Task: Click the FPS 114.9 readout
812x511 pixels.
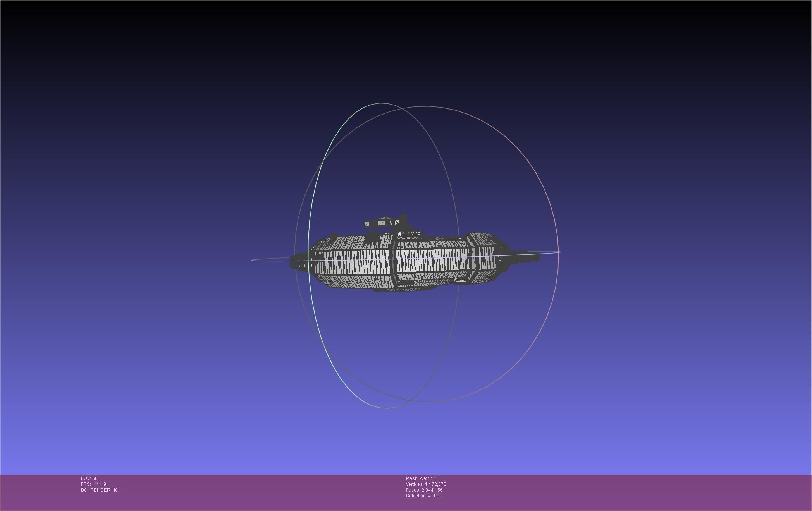Action: click(93, 484)
